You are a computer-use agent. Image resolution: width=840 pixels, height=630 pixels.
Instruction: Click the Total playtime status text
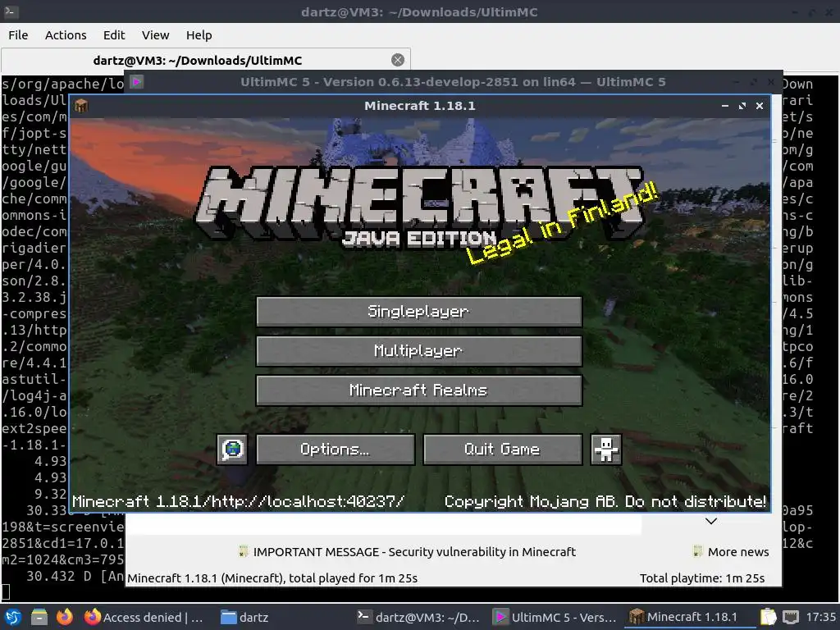pyautogui.click(x=702, y=578)
